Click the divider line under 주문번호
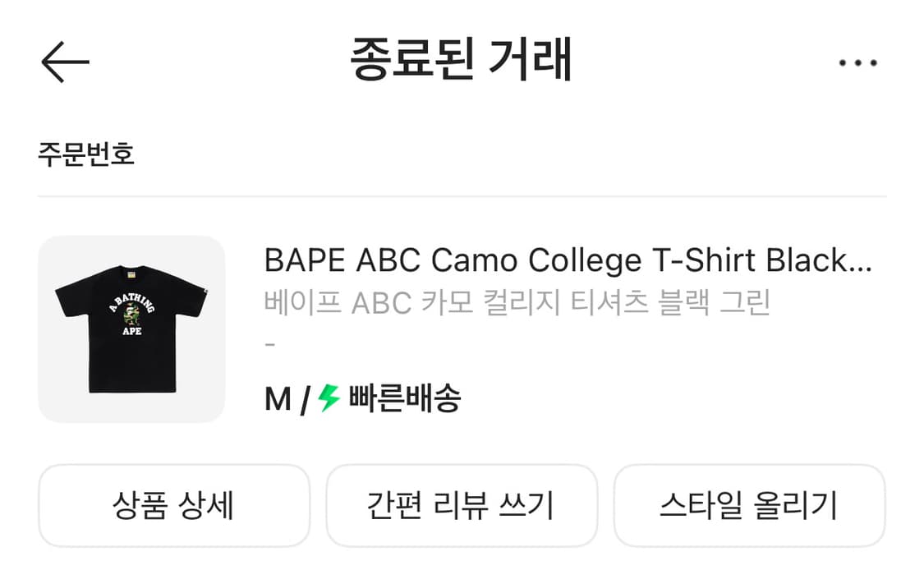 pyautogui.click(x=462, y=196)
